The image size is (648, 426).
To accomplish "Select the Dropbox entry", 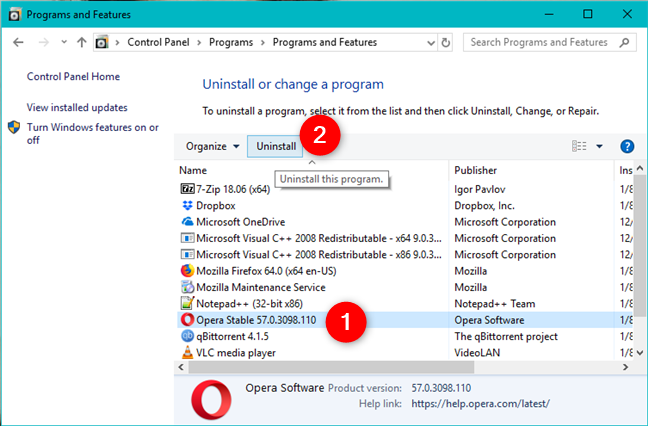I will (x=405, y=205).
